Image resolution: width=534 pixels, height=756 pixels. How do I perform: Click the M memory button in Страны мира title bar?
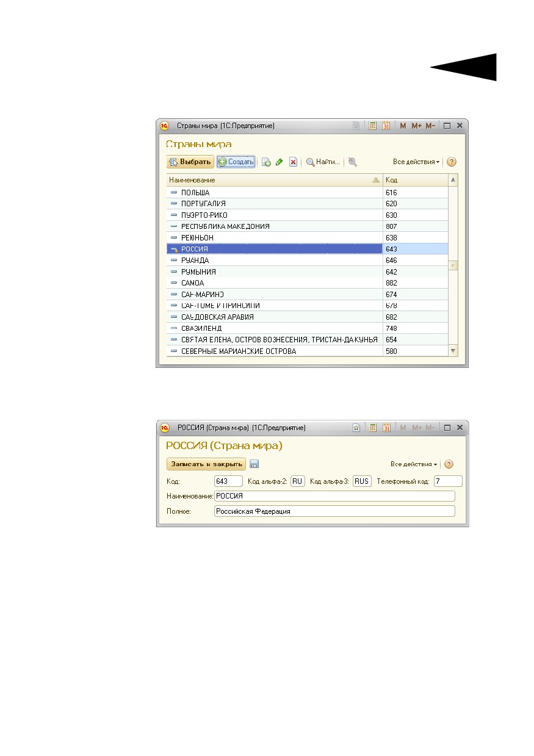pos(403,126)
